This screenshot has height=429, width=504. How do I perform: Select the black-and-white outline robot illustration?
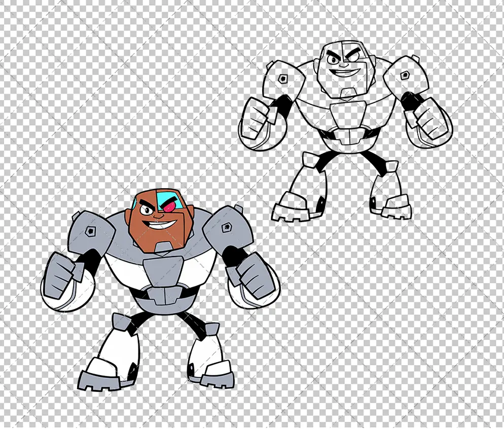point(345,131)
